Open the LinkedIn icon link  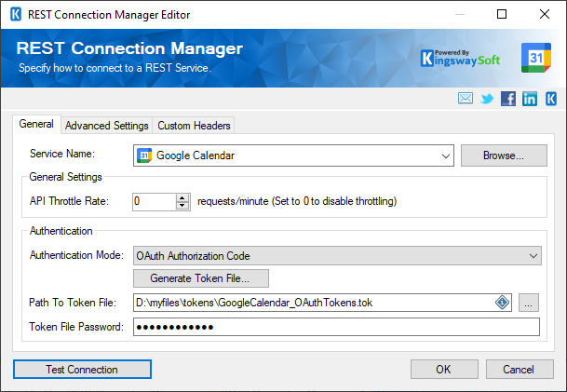click(530, 99)
